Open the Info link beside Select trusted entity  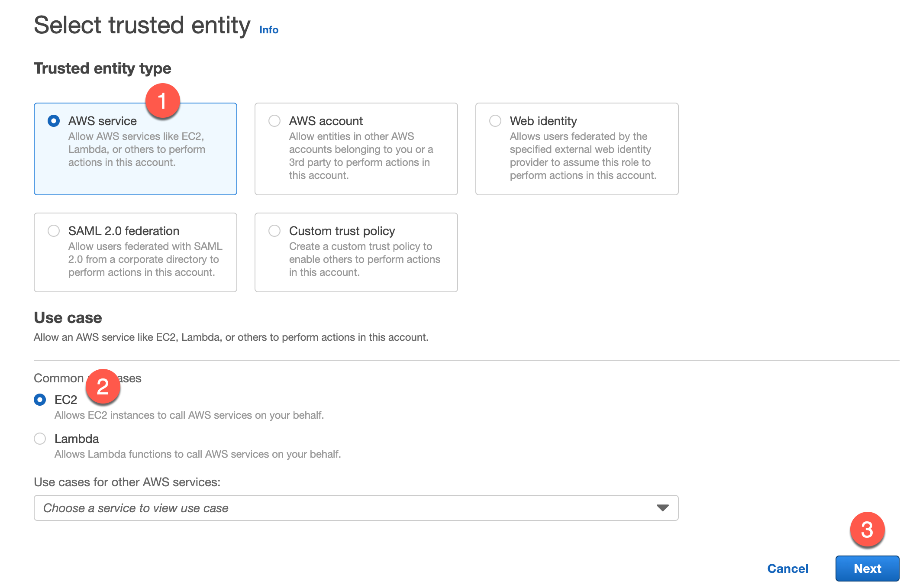click(x=268, y=29)
